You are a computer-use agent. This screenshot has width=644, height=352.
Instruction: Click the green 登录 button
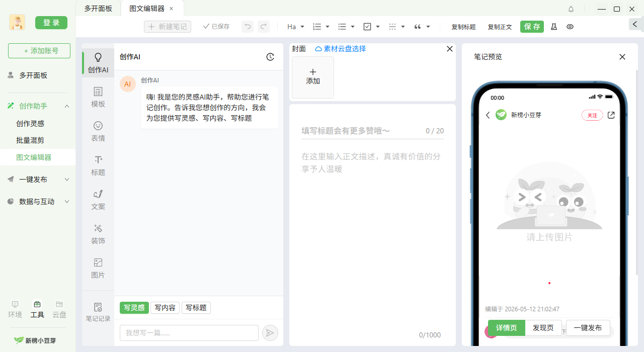coord(51,23)
